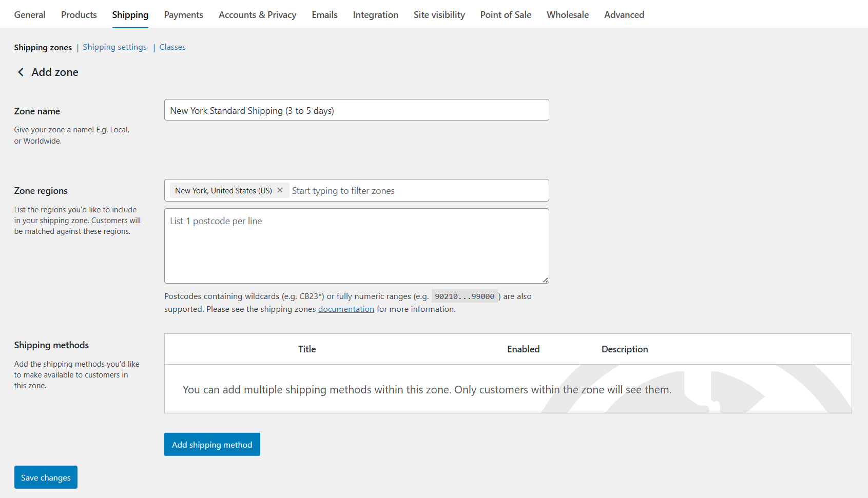Screen dimensions: 868x498
Task: Open the Advanced settings tab
Action: (624, 14)
